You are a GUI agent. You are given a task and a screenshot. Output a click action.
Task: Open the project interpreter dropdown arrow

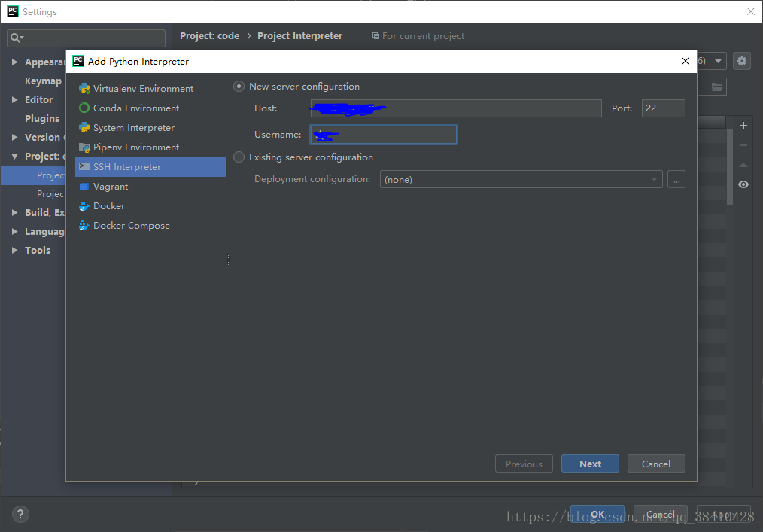[x=718, y=62]
